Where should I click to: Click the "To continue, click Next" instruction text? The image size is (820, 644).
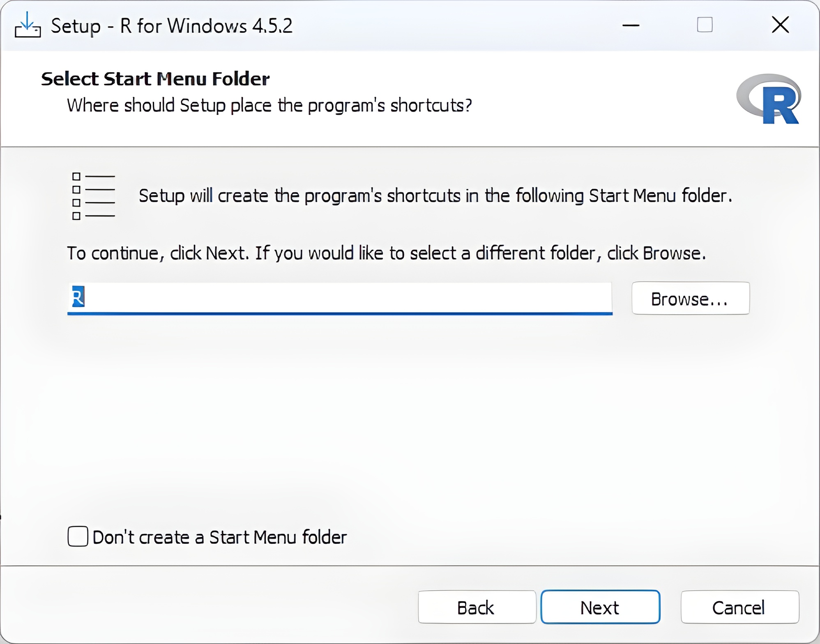[x=386, y=253]
